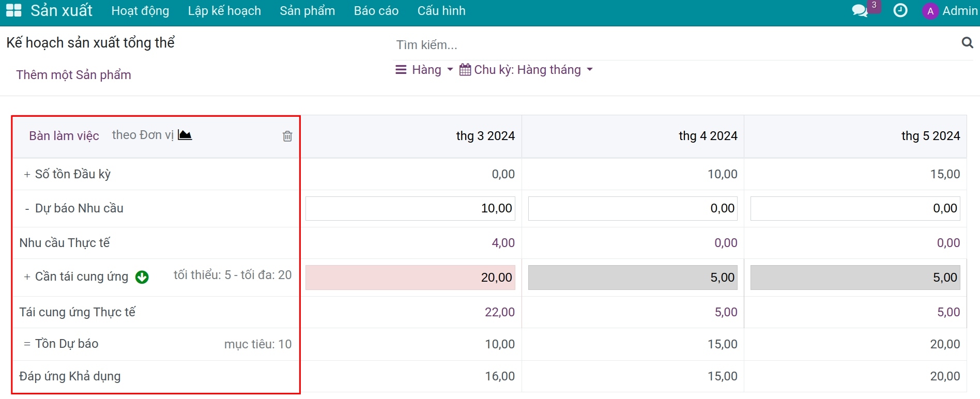Open the conversations chat icon
The width and height of the screenshot is (980, 399).
(860, 11)
